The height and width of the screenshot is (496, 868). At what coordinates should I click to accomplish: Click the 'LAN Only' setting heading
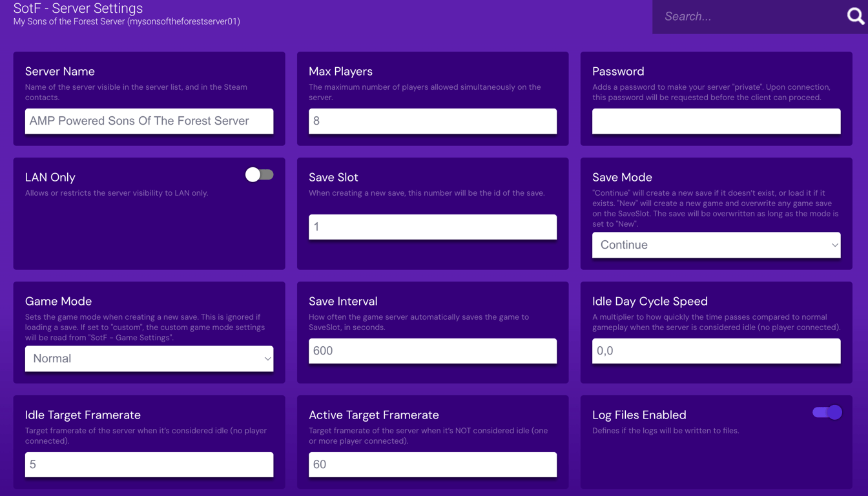(50, 177)
